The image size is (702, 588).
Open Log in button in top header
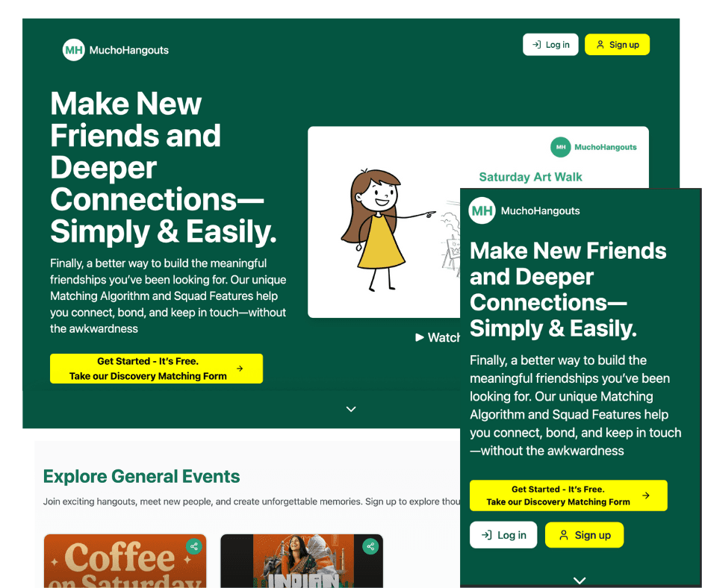click(550, 45)
